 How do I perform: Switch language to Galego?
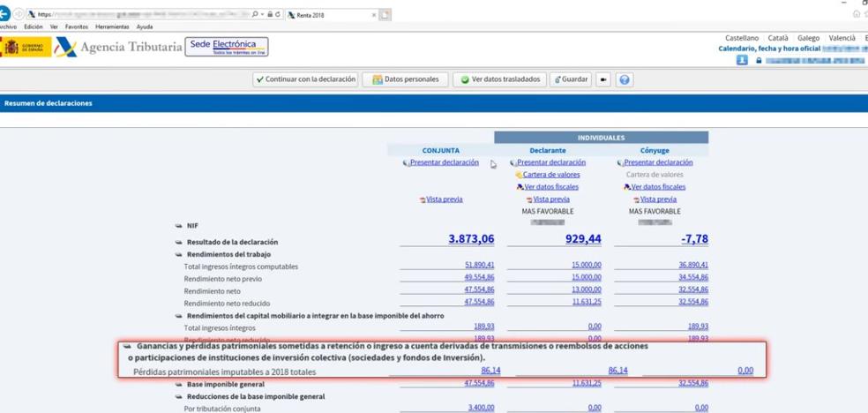809,38
